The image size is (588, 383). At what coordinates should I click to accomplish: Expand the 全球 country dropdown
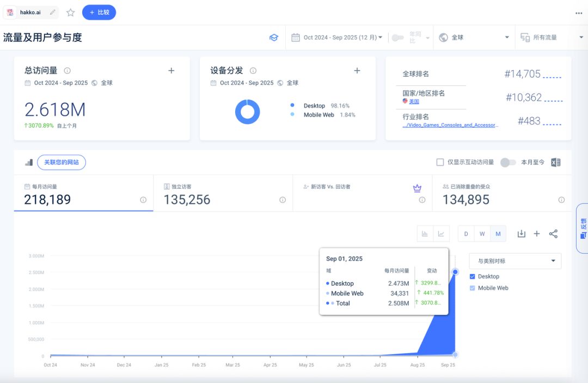[x=474, y=38]
